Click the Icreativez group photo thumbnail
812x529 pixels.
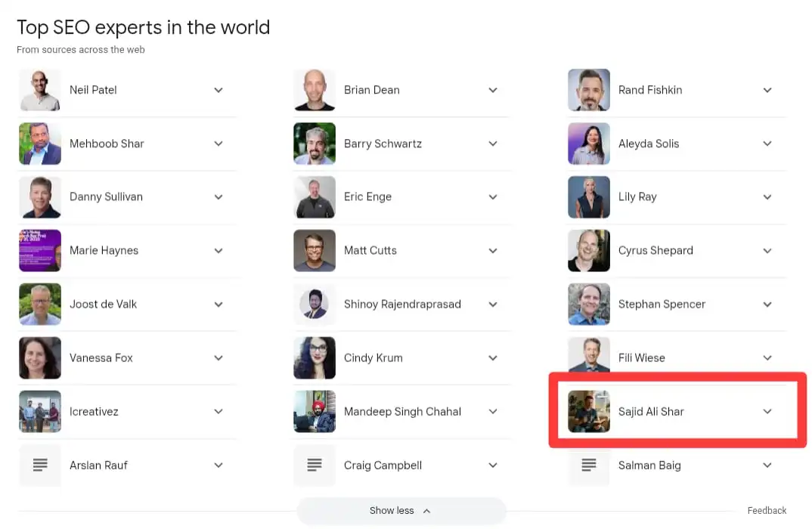coord(40,412)
